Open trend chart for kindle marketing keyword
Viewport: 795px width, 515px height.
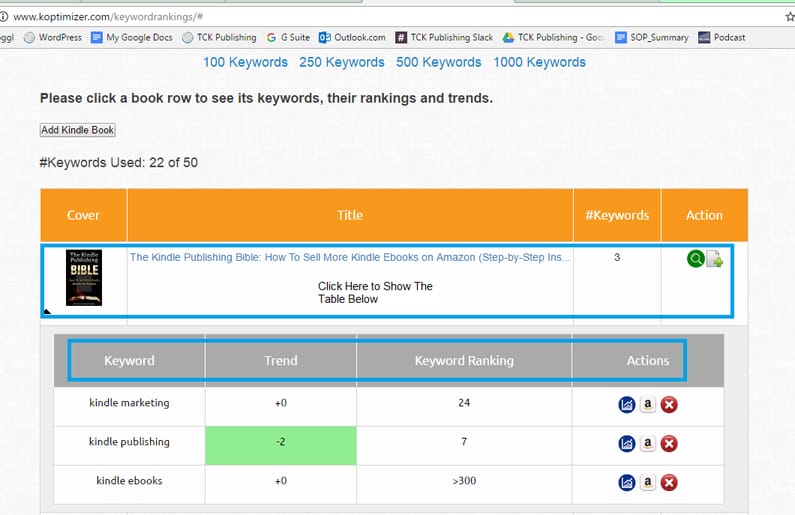point(627,404)
